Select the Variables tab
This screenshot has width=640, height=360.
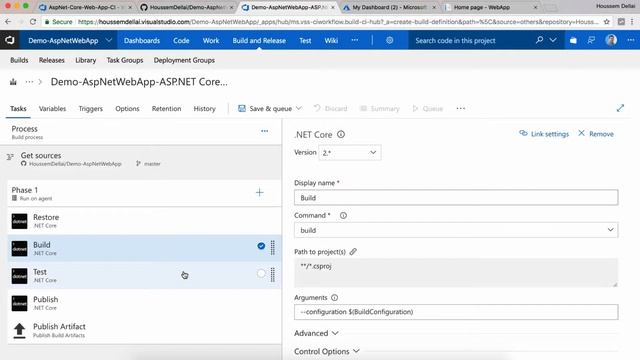tap(52, 109)
